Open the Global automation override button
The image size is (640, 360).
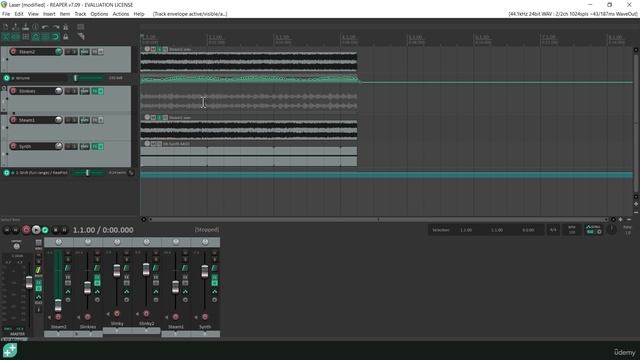coord(593,230)
